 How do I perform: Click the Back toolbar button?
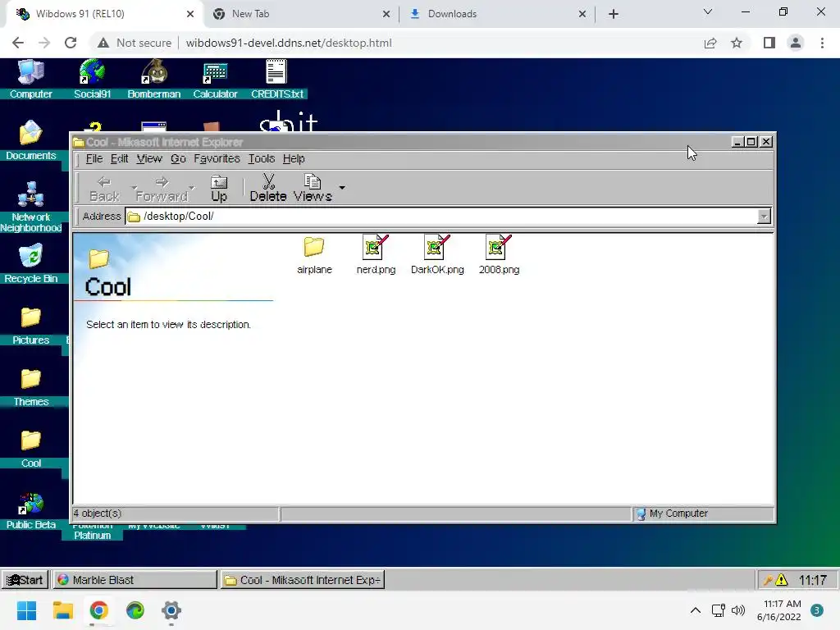coord(104,189)
